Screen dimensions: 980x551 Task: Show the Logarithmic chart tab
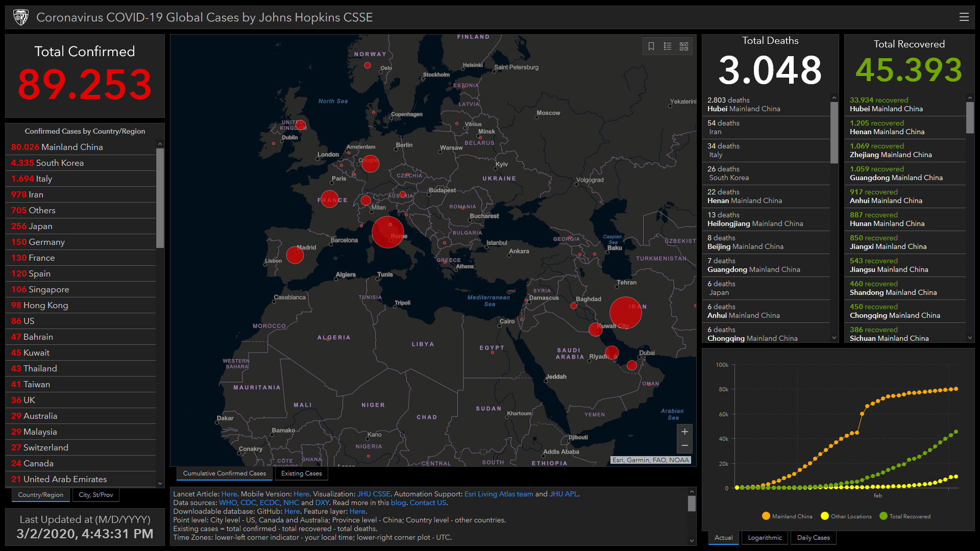[x=765, y=538]
